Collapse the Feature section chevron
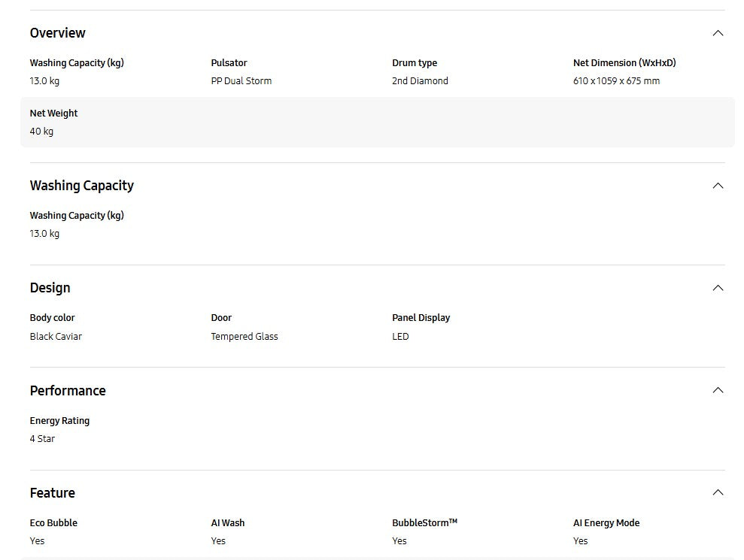 pyautogui.click(x=718, y=492)
